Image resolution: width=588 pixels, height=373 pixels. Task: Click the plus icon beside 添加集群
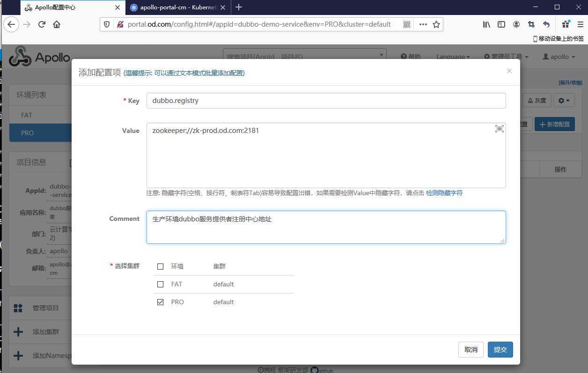click(x=18, y=332)
